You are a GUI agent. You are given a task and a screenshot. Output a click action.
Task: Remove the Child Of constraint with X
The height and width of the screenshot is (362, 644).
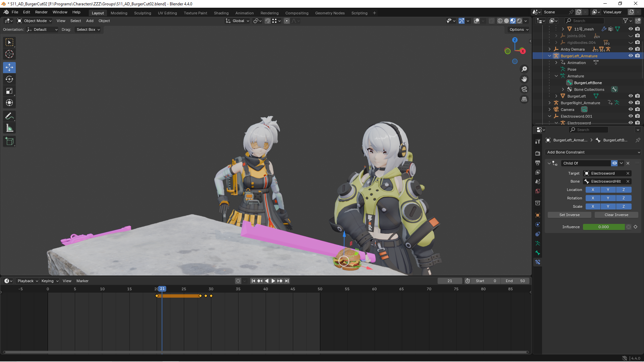pos(628,163)
